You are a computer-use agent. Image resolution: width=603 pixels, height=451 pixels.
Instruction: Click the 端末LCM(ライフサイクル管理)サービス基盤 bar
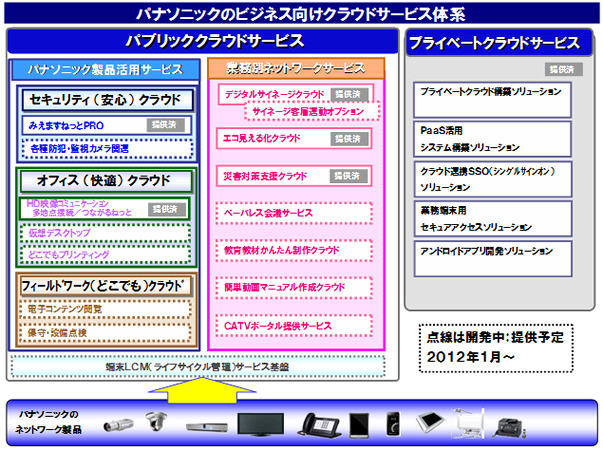pos(198,367)
